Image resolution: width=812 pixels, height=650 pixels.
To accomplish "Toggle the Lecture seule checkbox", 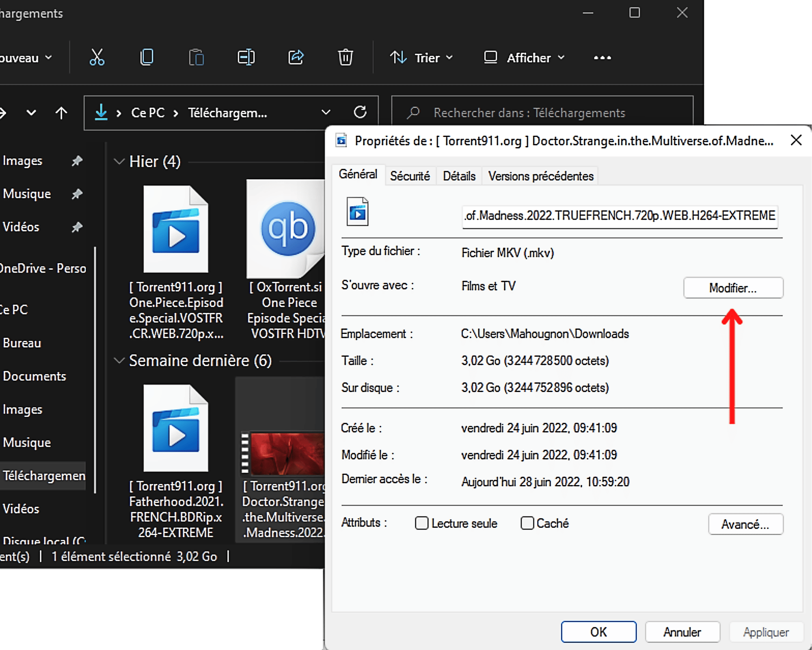I will click(421, 523).
